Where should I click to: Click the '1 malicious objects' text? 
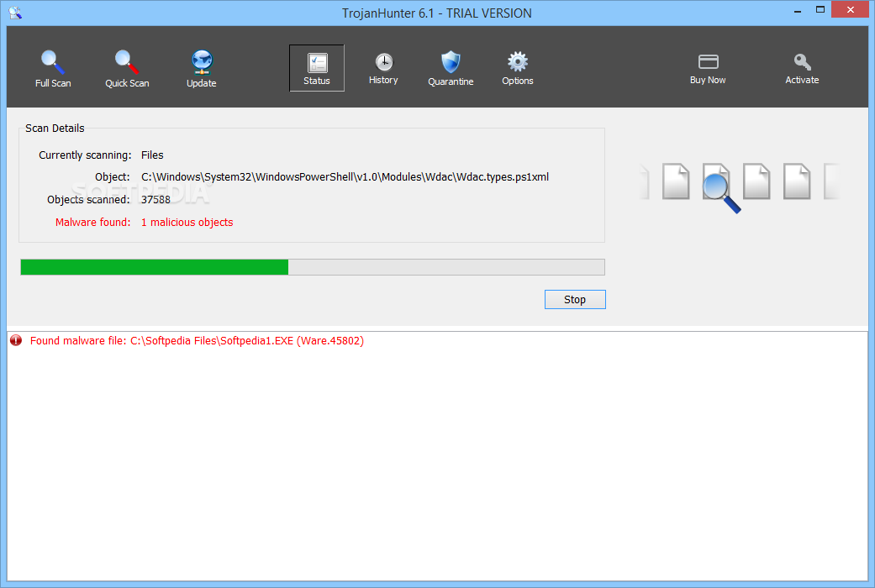[x=187, y=222]
